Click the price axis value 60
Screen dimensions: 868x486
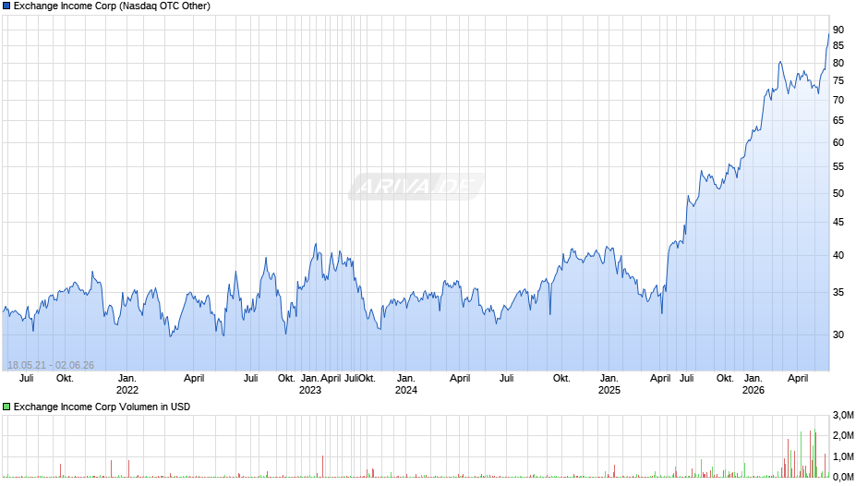[x=838, y=142]
